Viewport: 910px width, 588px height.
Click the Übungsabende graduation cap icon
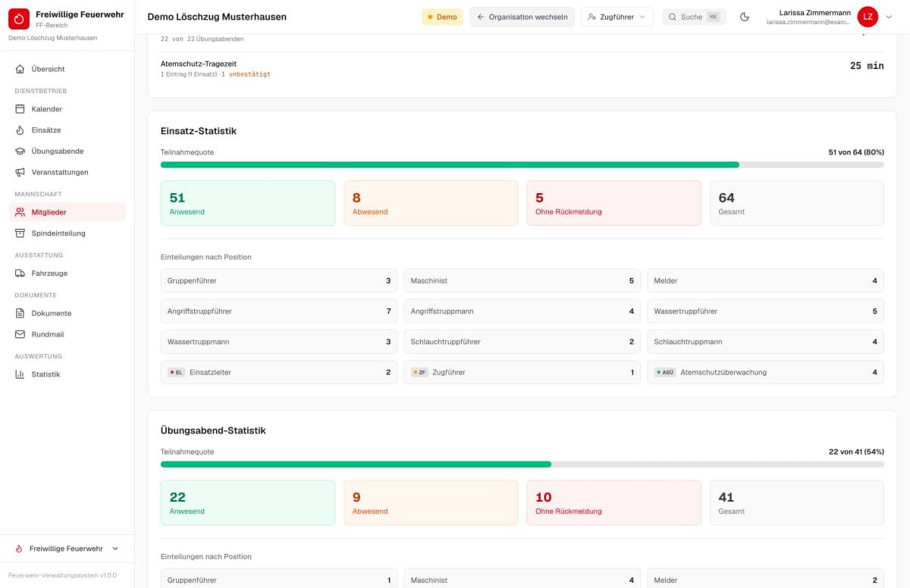20,151
